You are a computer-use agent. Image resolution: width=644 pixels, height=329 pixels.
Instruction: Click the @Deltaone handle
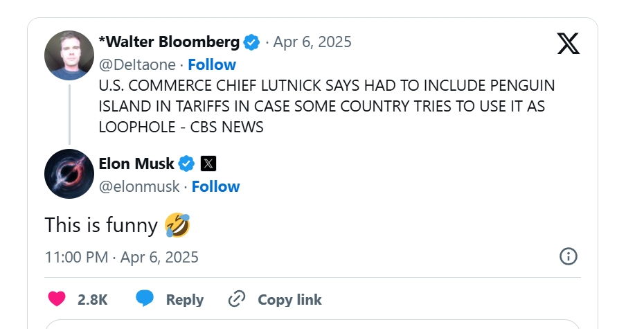click(x=137, y=64)
